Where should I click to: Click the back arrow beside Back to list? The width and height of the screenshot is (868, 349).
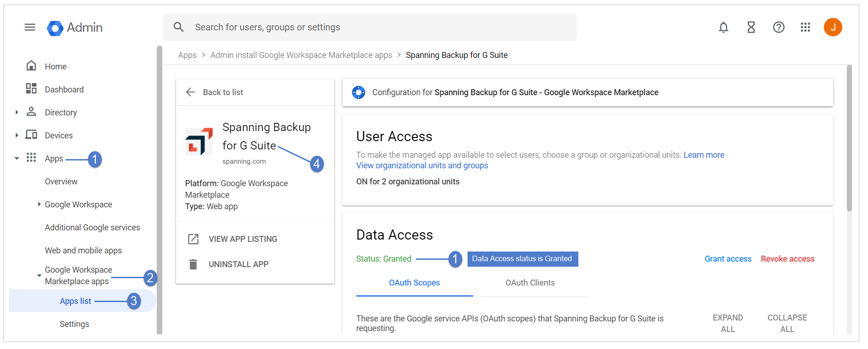pos(190,92)
